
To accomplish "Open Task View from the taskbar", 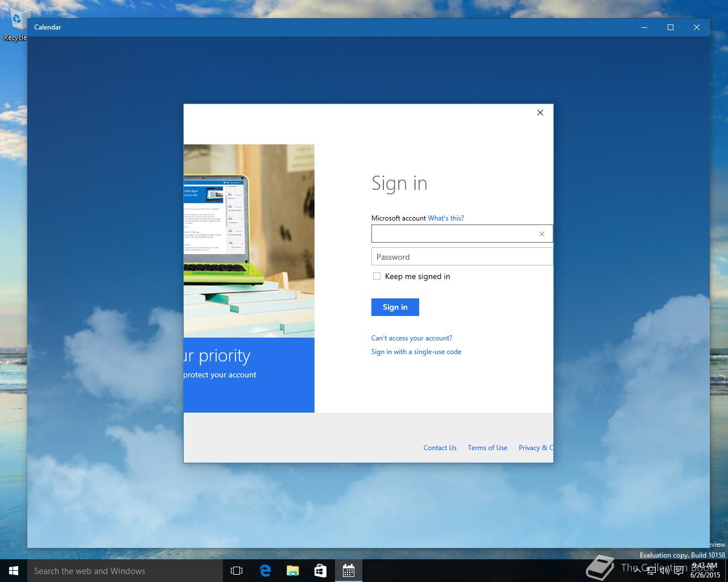I will [237, 571].
